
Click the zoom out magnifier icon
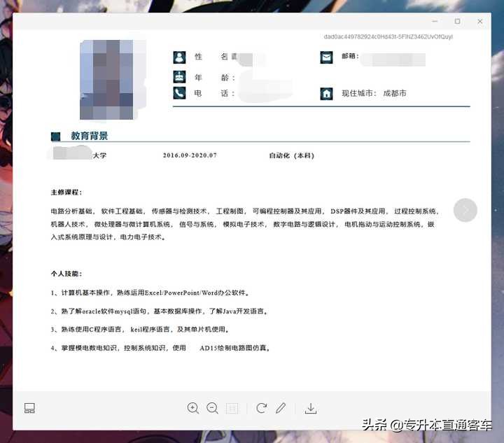pyautogui.click(x=212, y=408)
